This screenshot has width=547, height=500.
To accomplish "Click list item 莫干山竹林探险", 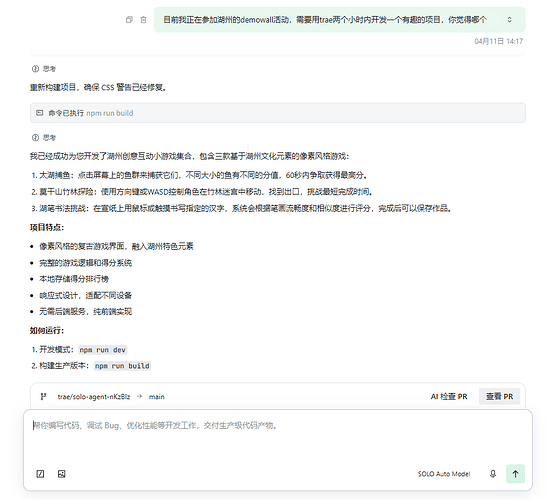I will [203, 192].
